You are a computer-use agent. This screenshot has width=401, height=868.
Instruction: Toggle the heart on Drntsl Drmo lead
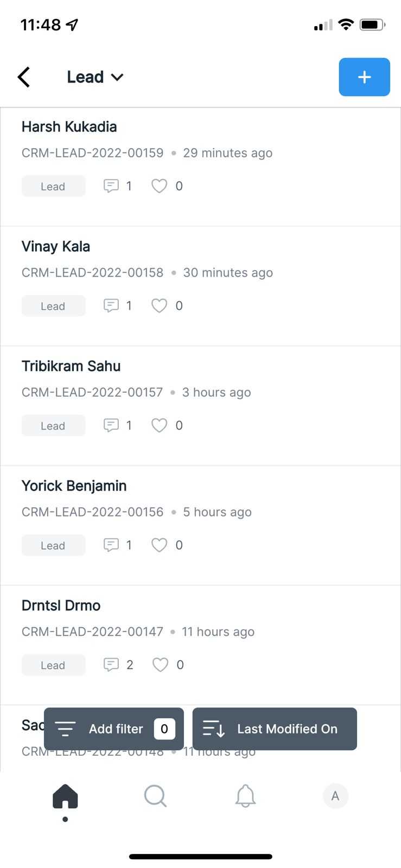coord(160,665)
